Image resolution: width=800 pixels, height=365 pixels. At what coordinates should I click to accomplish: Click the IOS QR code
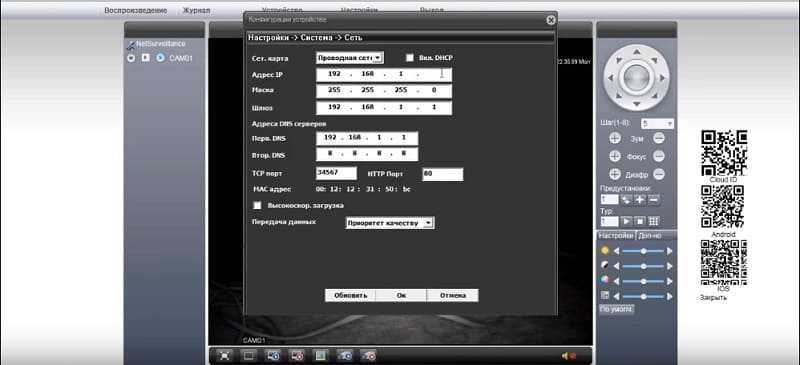tap(723, 261)
